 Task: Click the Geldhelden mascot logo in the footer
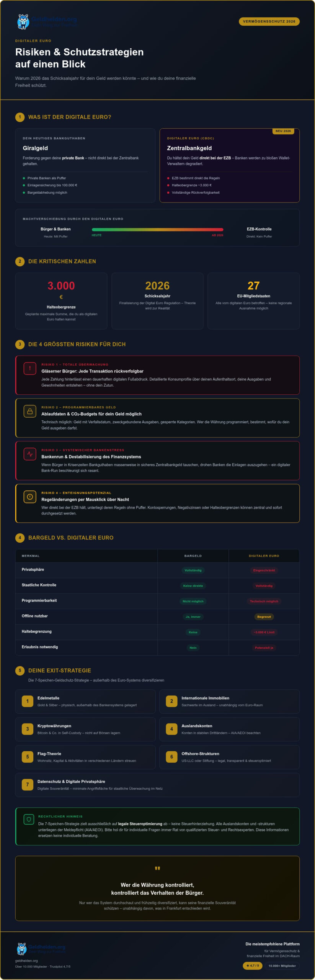tap(22, 949)
